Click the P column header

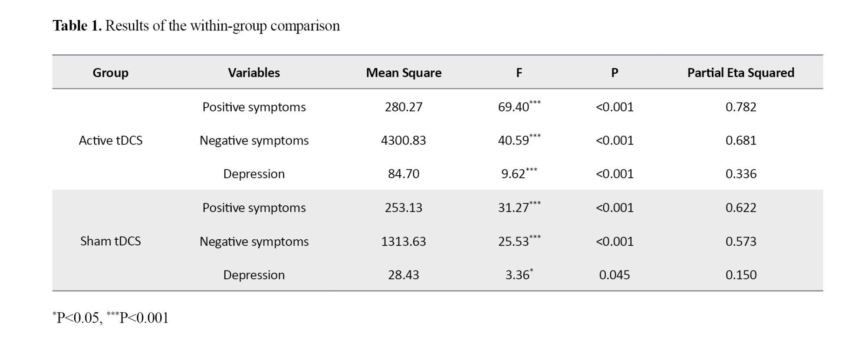tap(615, 73)
